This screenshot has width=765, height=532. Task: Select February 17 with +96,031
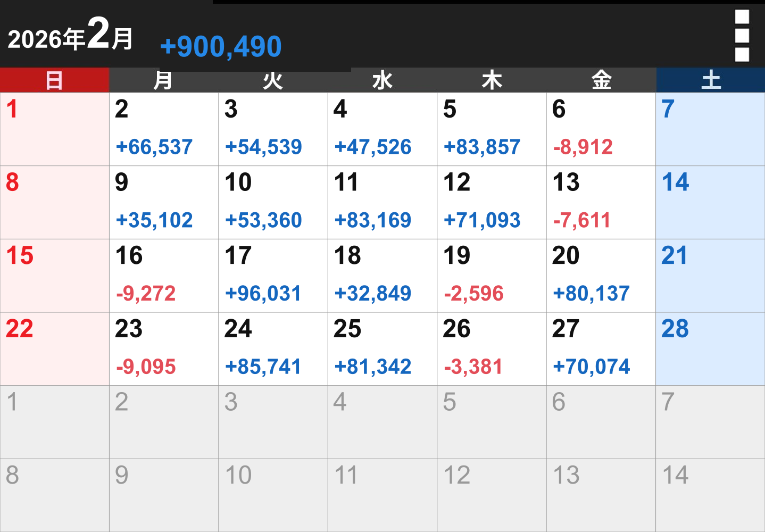(273, 276)
